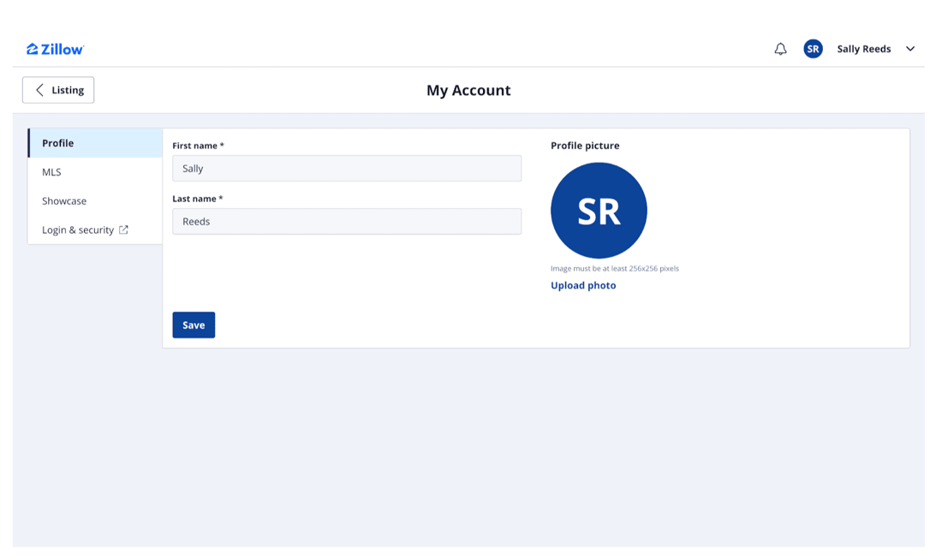Click the external link icon beside Login & security

click(123, 229)
